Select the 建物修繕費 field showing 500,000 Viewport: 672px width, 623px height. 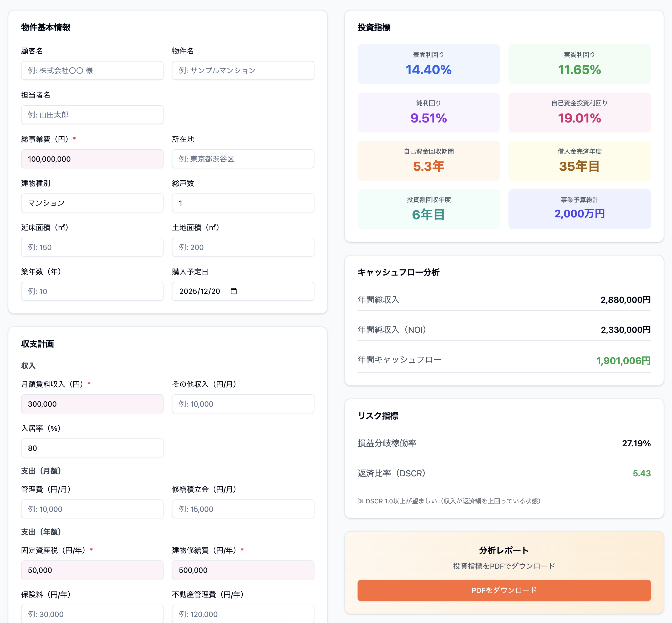pos(243,570)
